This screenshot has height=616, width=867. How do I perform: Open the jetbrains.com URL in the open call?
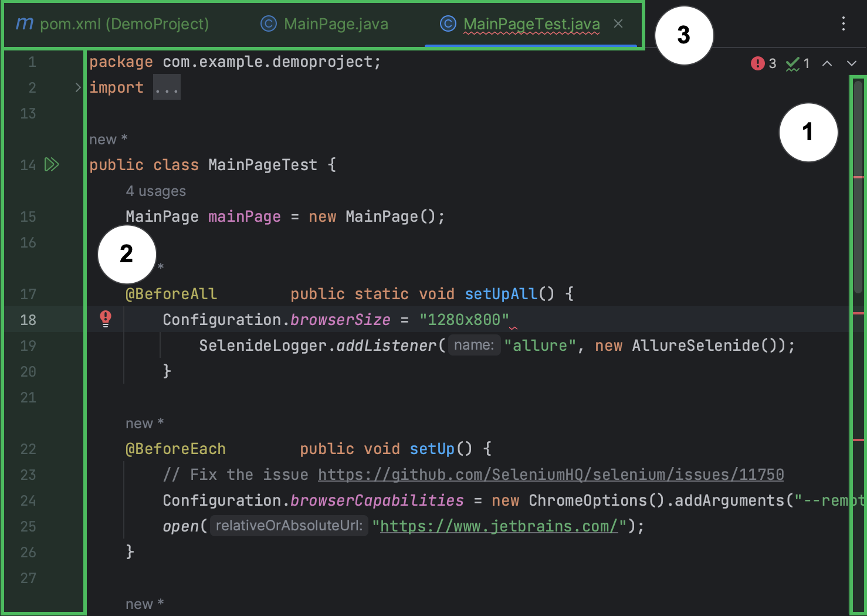pos(498,526)
